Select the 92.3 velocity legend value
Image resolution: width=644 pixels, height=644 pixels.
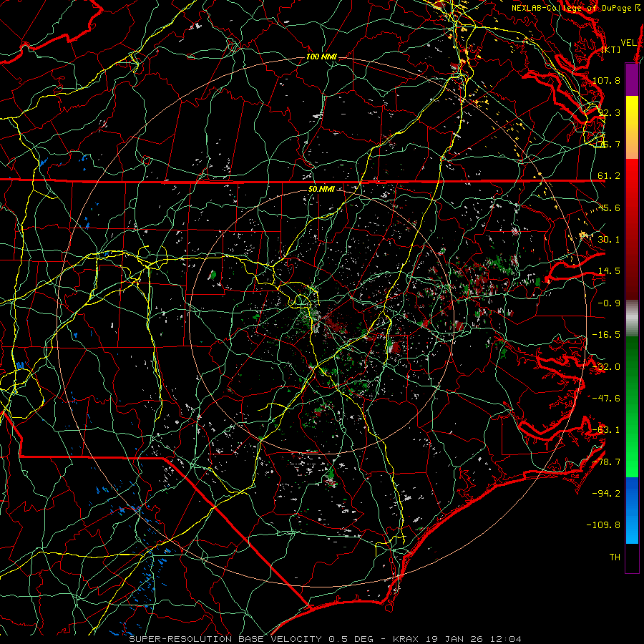pyautogui.click(x=609, y=112)
